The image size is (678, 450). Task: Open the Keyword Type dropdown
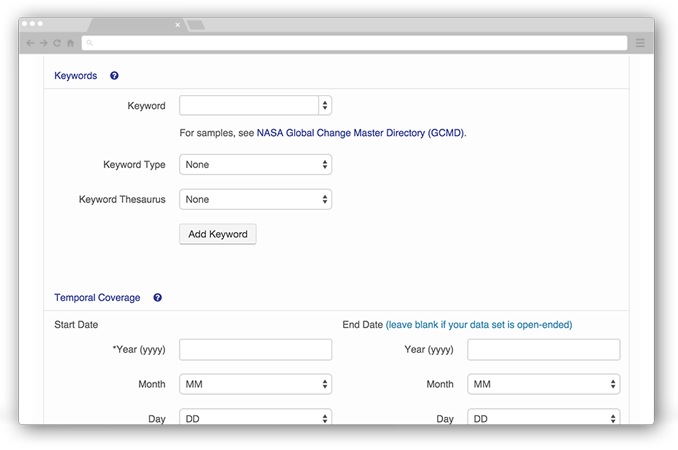[x=256, y=165]
